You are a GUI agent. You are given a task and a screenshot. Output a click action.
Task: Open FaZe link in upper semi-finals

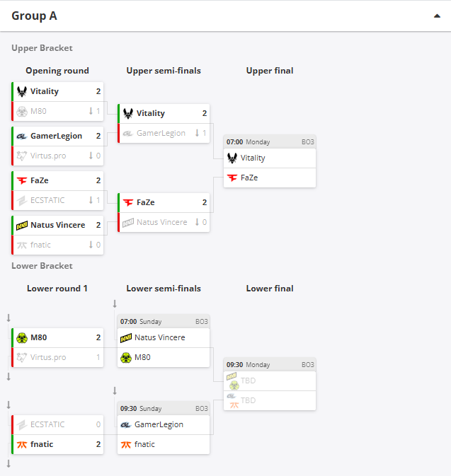tap(146, 202)
